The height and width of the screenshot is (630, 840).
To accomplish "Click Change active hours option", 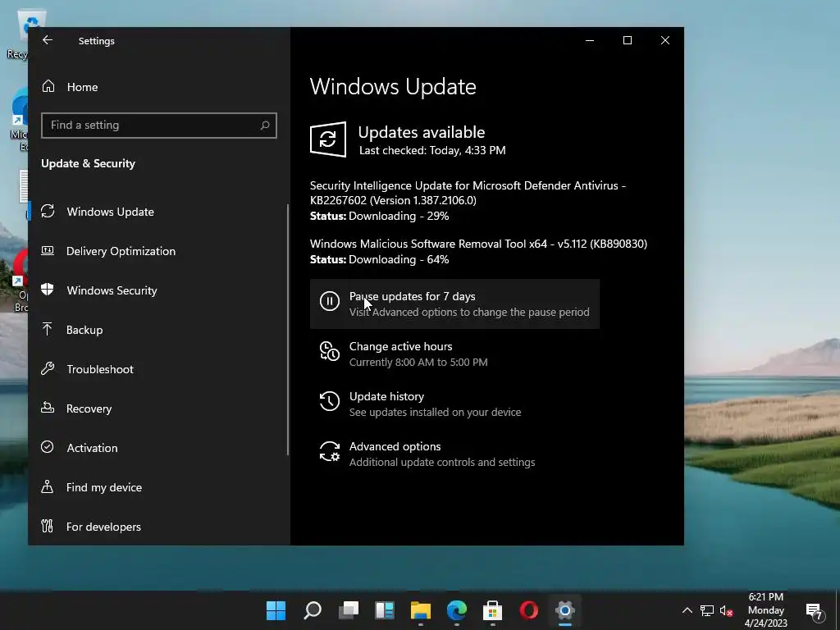I will point(454,354).
